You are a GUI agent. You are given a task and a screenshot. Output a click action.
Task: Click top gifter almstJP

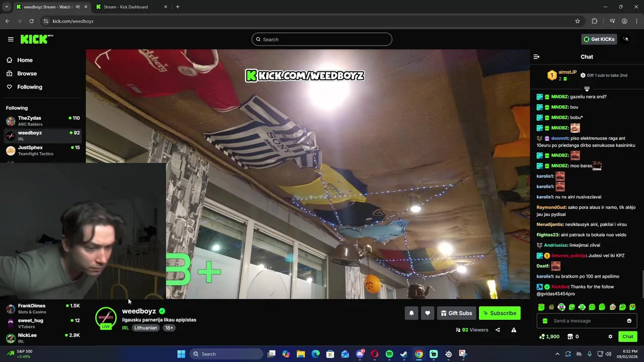(x=567, y=72)
